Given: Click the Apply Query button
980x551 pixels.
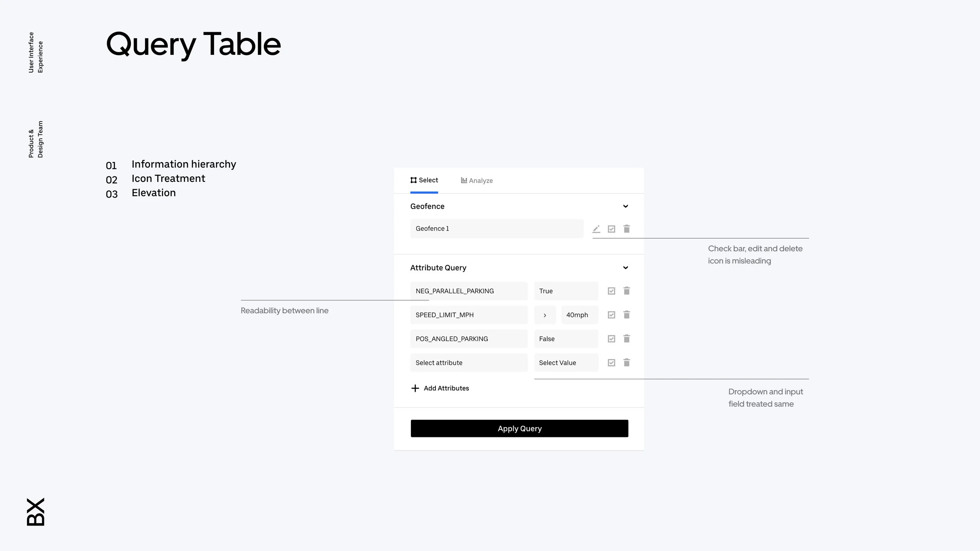Looking at the screenshot, I should [x=519, y=428].
